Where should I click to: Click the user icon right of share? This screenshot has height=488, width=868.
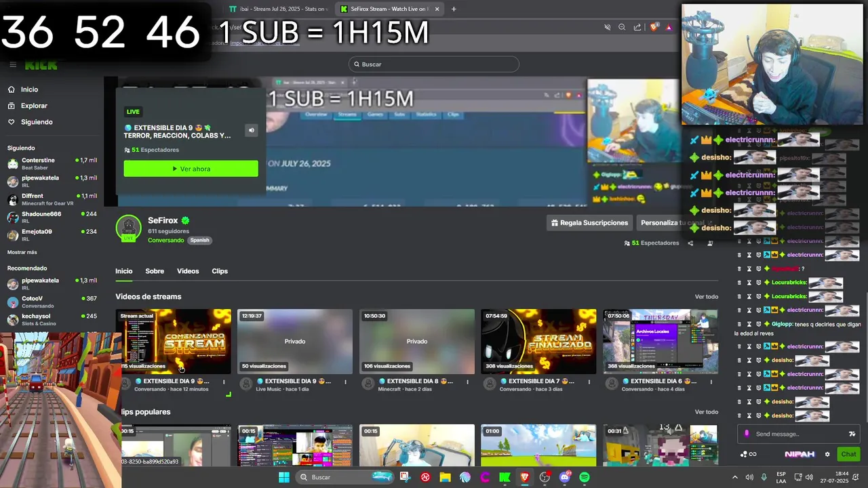click(710, 243)
